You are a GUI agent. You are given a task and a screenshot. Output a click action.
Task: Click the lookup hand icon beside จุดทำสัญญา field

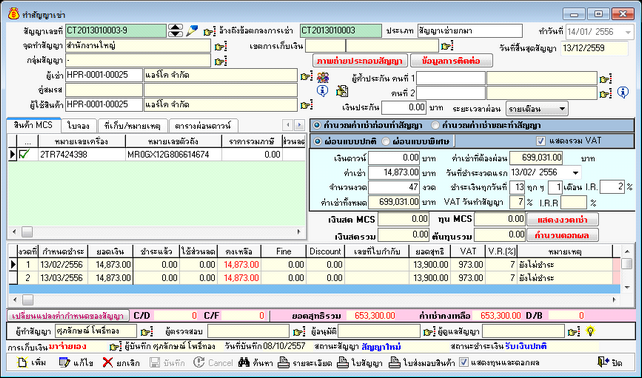click(221, 46)
